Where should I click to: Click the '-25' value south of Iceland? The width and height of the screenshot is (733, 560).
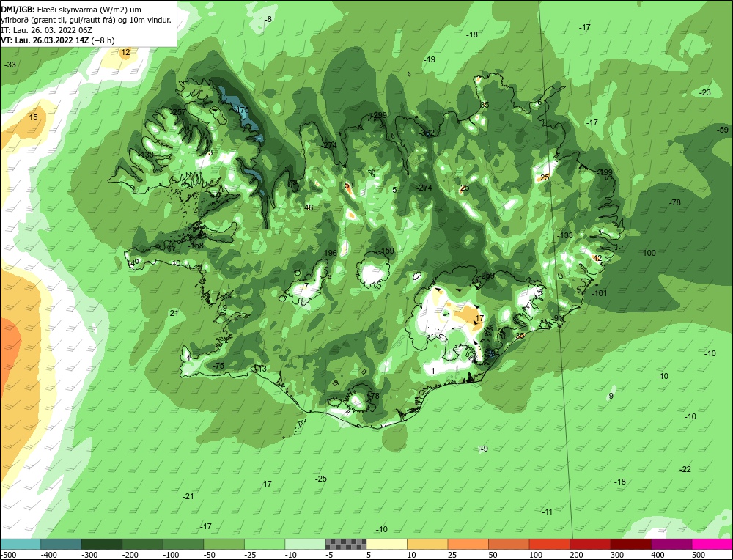[x=321, y=479]
